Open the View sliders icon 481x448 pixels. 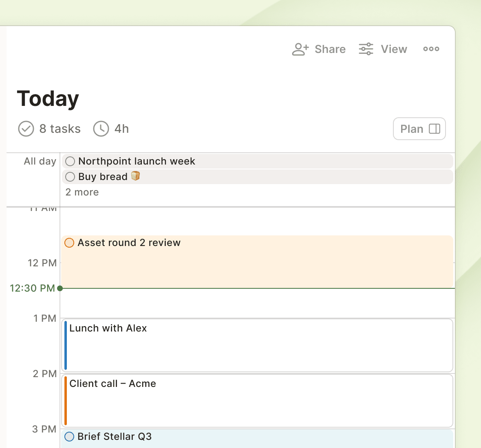(366, 49)
